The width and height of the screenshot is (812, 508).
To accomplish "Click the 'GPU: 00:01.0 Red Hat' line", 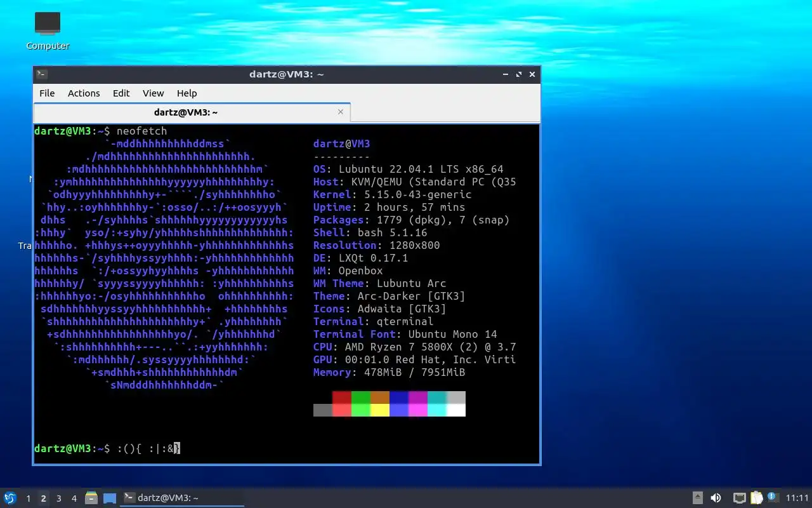I will click(x=414, y=359).
